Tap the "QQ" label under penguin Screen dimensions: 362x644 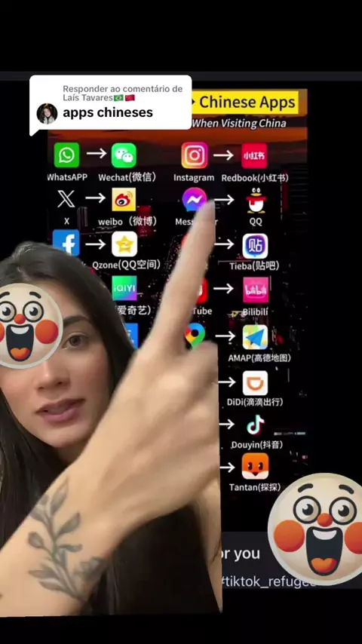(x=256, y=222)
